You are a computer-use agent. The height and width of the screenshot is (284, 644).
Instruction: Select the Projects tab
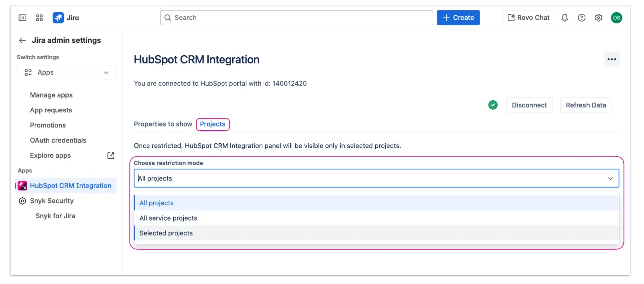(x=212, y=124)
